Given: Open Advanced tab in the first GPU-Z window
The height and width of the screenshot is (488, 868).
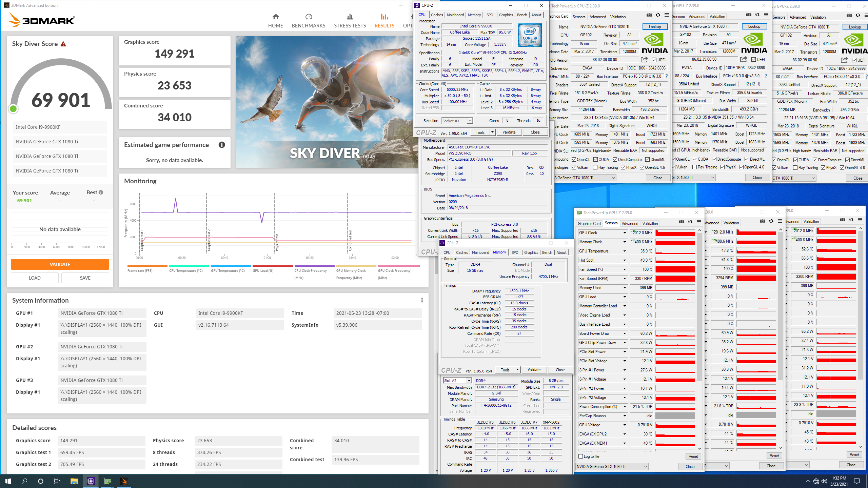Looking at the screenshot, I should click(597, 17).
